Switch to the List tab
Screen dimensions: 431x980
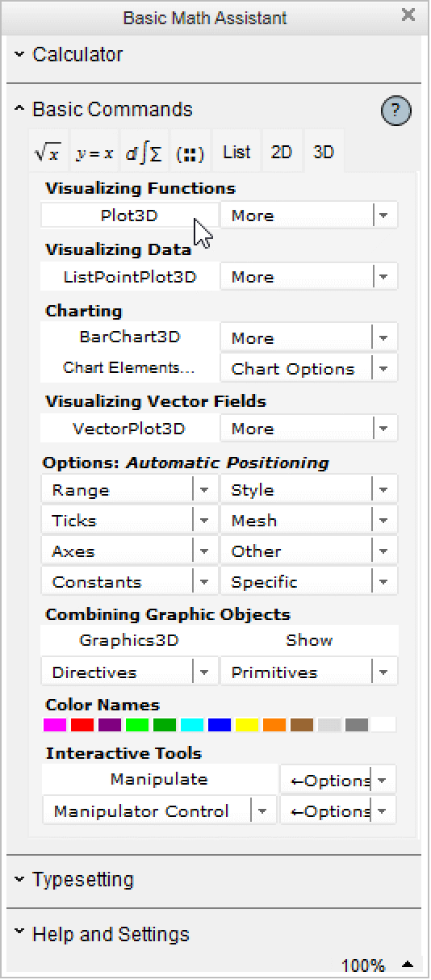click(236, 152)
